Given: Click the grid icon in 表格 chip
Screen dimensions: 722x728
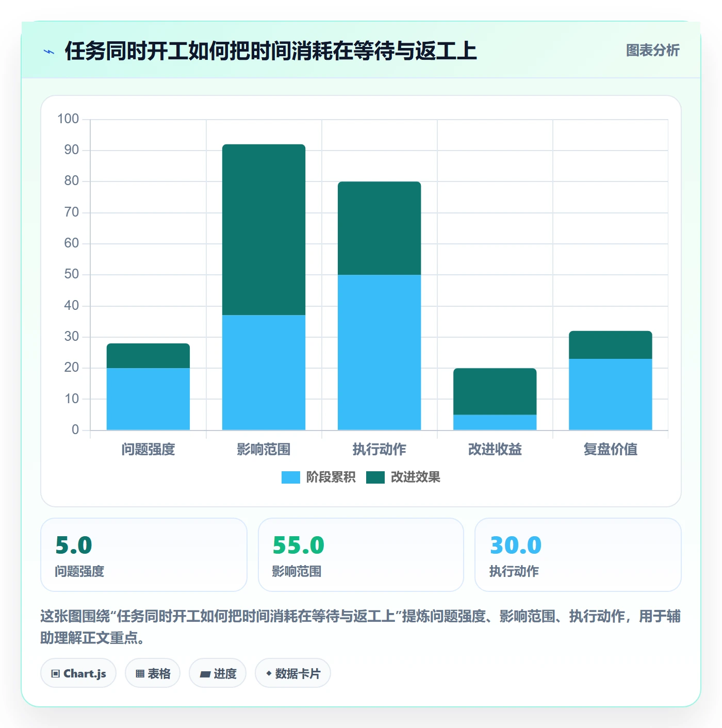Looking at the screenshot, I should 140,674.
